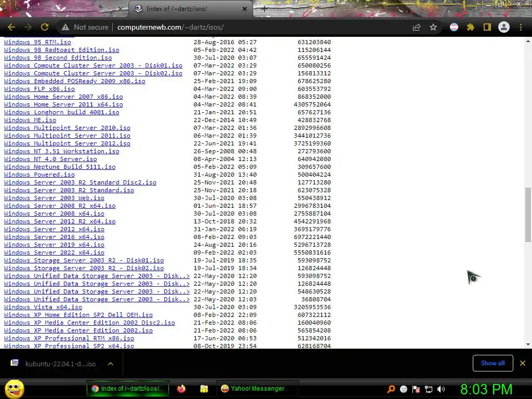532x399 pixels.
Task: Download Windows Longhorn build 4001.iso
Action: point(61,112)
